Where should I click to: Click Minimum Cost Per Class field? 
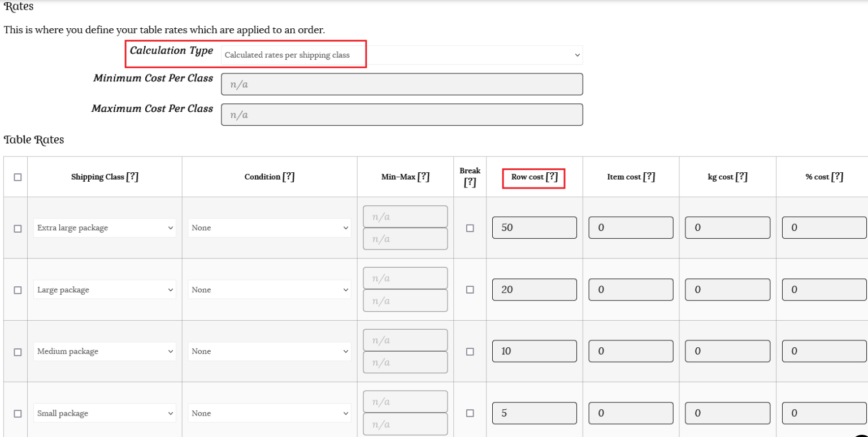tap(401, 85)
